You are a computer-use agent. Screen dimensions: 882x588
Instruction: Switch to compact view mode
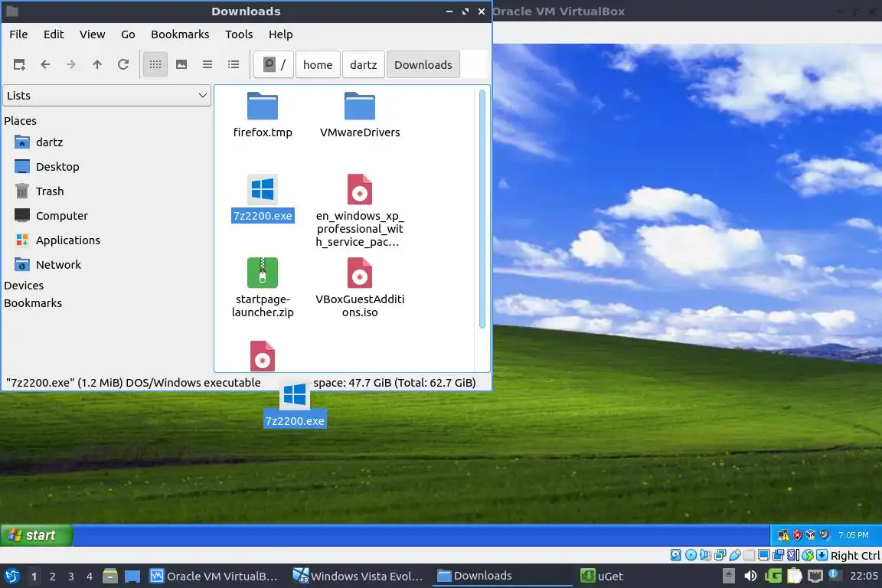coord(207,65)
